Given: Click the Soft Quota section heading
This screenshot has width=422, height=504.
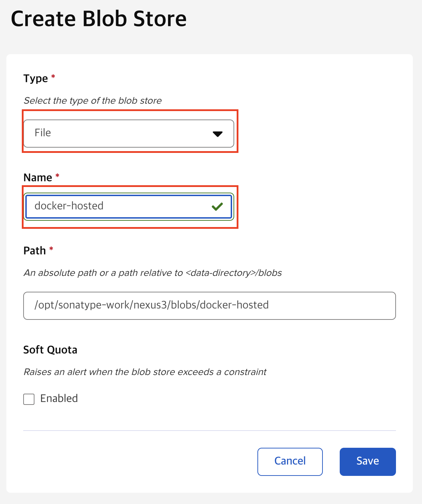Looking at the screenshot, I should pyautogui.click(x=50, y=350).
